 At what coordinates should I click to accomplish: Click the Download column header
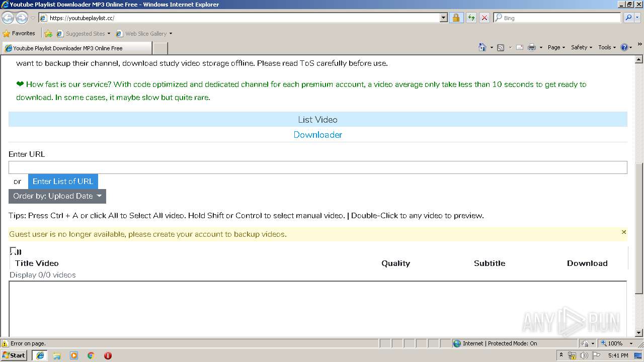pyautogui.click(x=587, y=263)
